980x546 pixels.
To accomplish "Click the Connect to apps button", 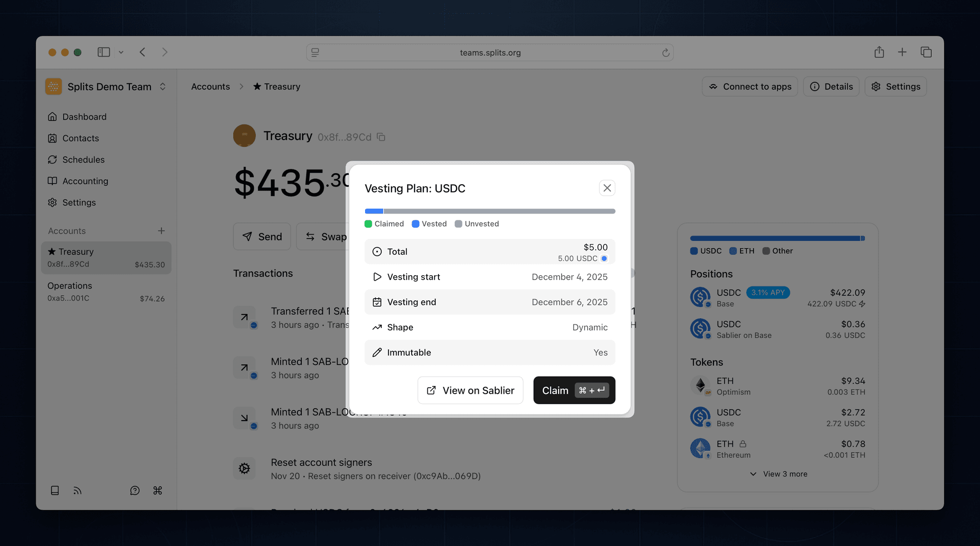I will click(x=750, y=86).
